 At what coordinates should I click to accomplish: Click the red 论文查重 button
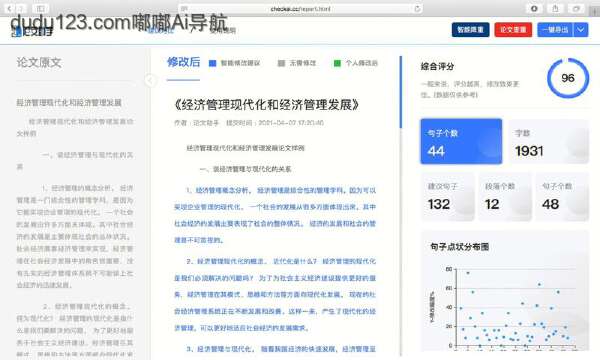point(513,29)
